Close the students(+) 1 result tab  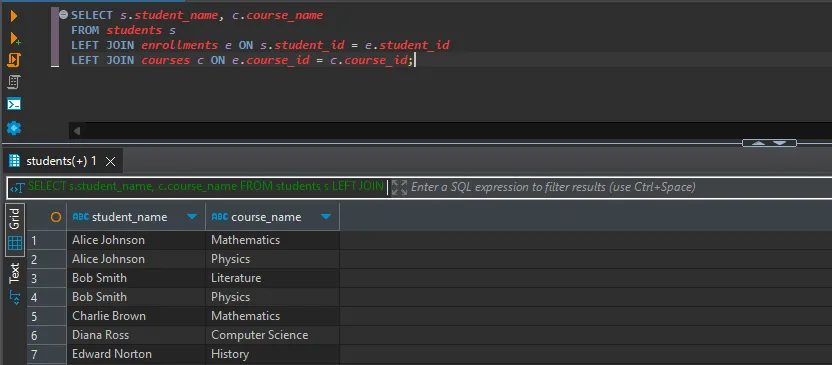110,162
